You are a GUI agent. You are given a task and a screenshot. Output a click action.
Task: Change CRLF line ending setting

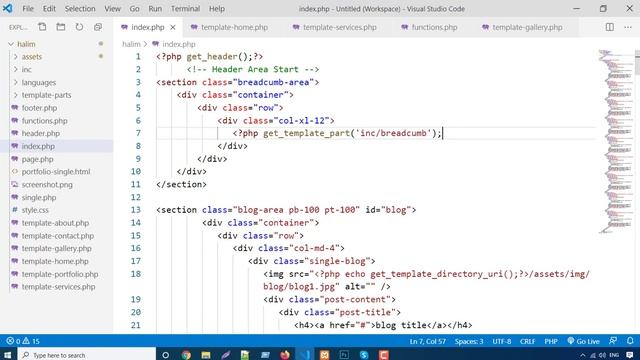tap(527, 341)
